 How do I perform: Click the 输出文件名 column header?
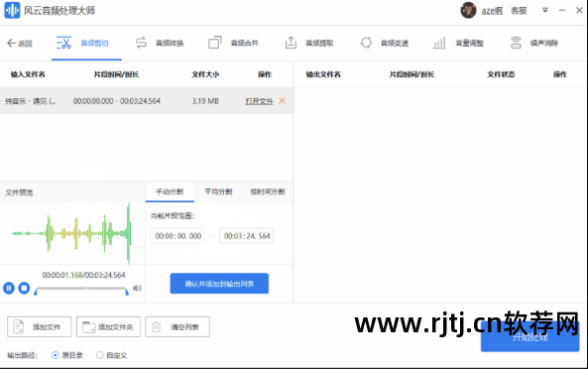point(323,74)
